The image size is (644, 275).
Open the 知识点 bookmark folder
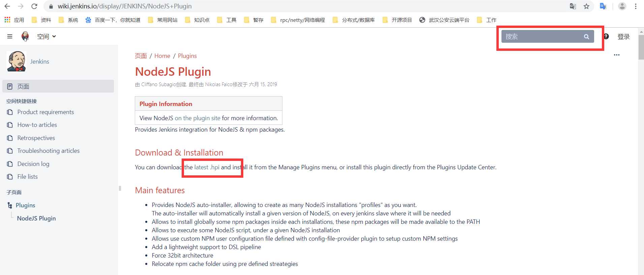coord(197,20)
